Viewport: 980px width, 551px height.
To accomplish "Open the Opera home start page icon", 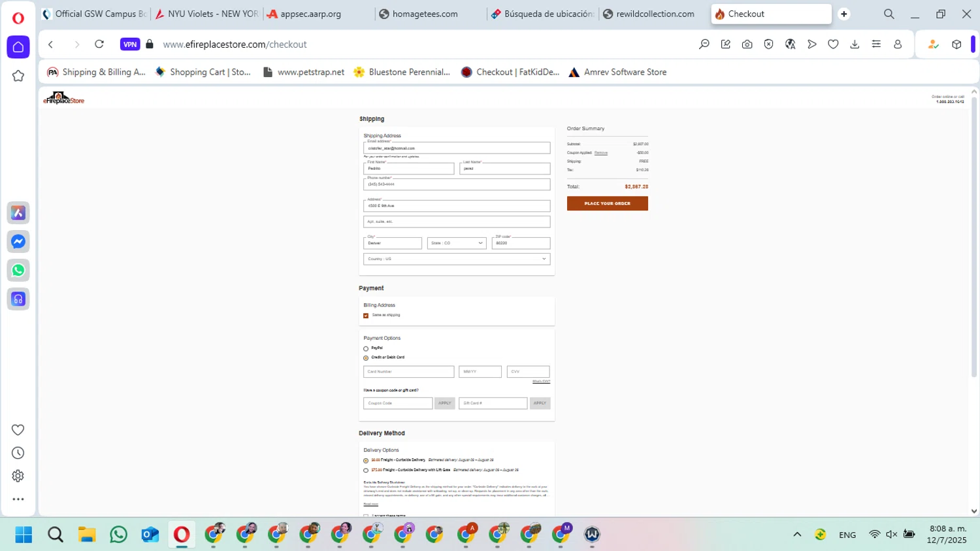I will coord(18,47).
